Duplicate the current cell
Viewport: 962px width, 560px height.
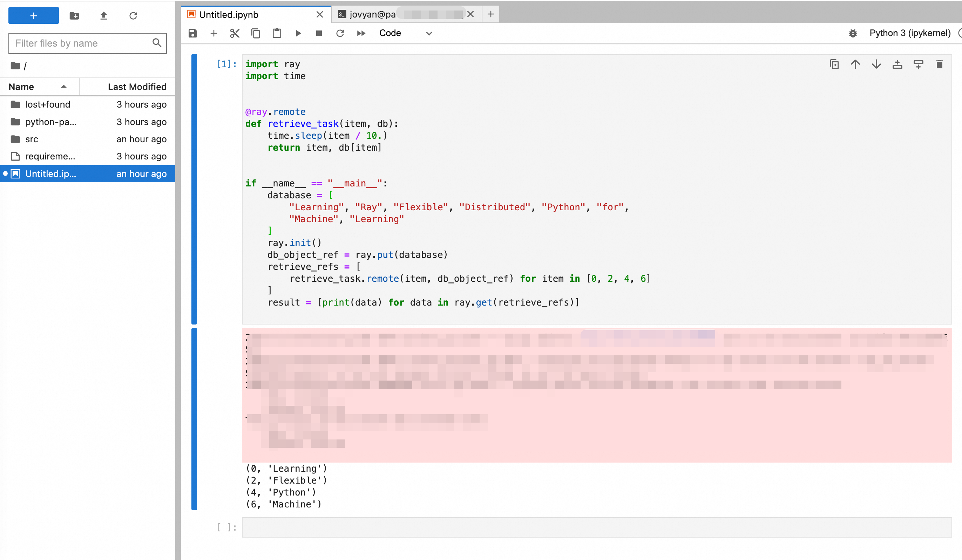pyautogui.click(x=834, y=64)
